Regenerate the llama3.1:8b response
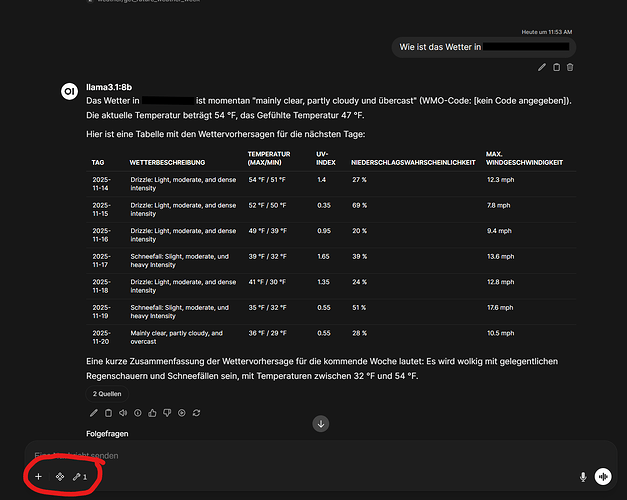 coord(196,413)
